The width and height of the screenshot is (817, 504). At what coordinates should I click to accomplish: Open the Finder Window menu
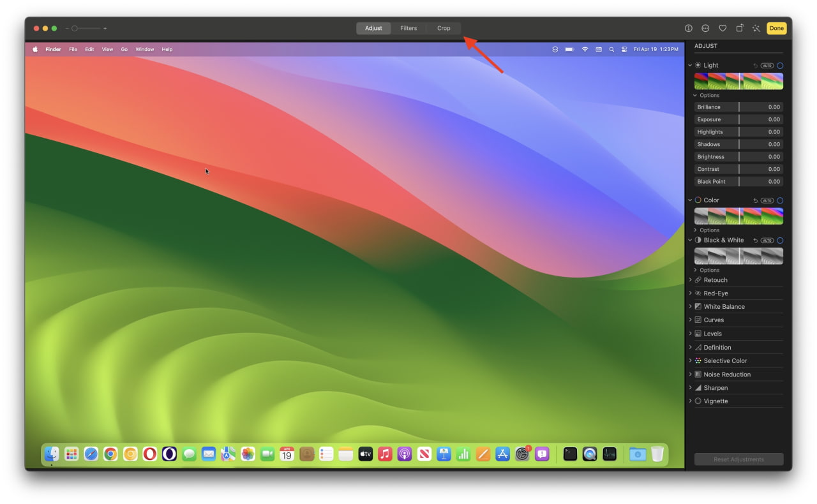click(x=145, y=49)
